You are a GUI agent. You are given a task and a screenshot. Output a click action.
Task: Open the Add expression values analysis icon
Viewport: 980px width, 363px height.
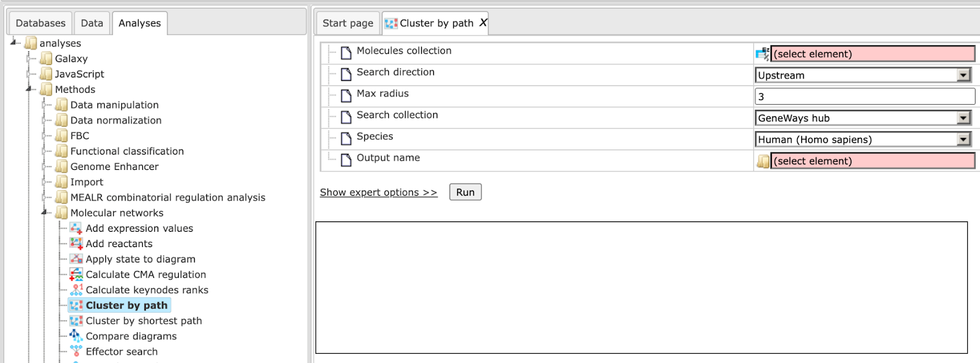click(x=76, y=228)
